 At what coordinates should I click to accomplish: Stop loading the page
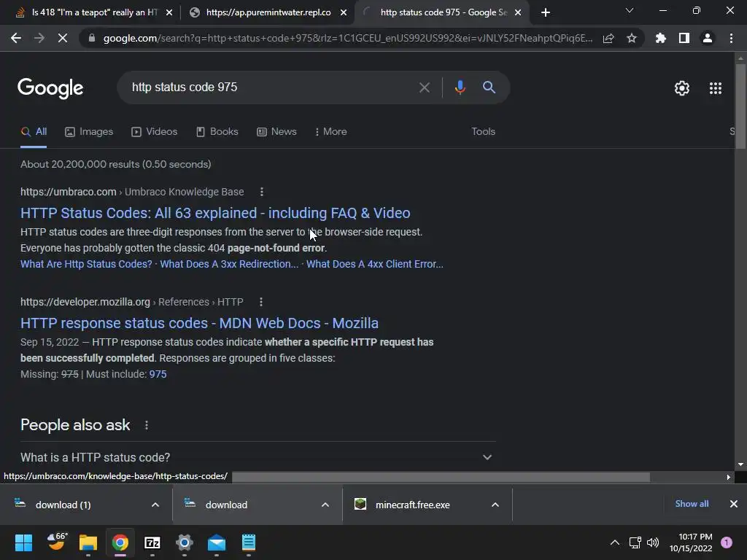(63, 38)
